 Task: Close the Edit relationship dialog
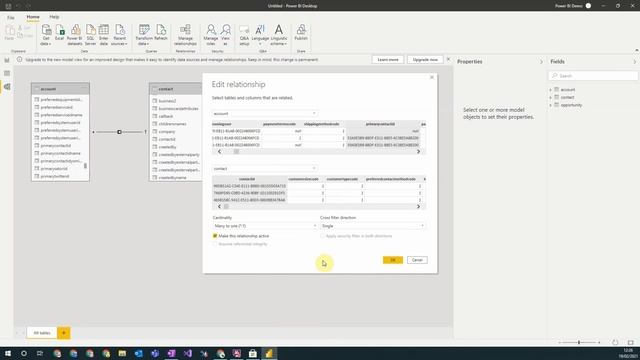(432, 77)
